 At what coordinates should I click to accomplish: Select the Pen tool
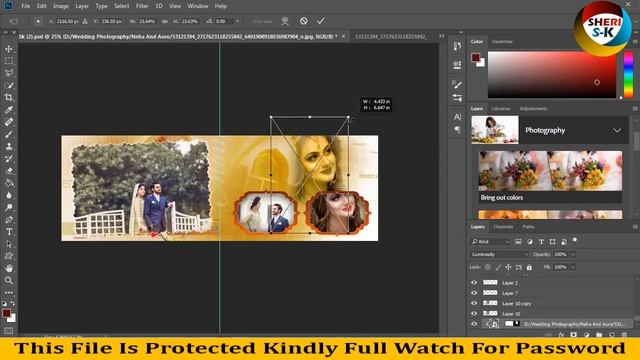[9, 220]
